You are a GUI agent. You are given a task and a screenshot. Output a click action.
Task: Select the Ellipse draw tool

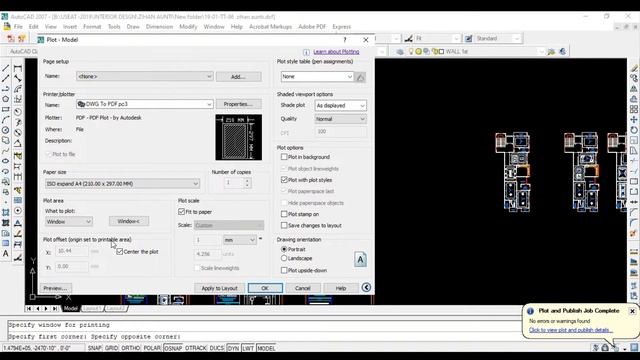pyautogui.click(x=6, y=161)
